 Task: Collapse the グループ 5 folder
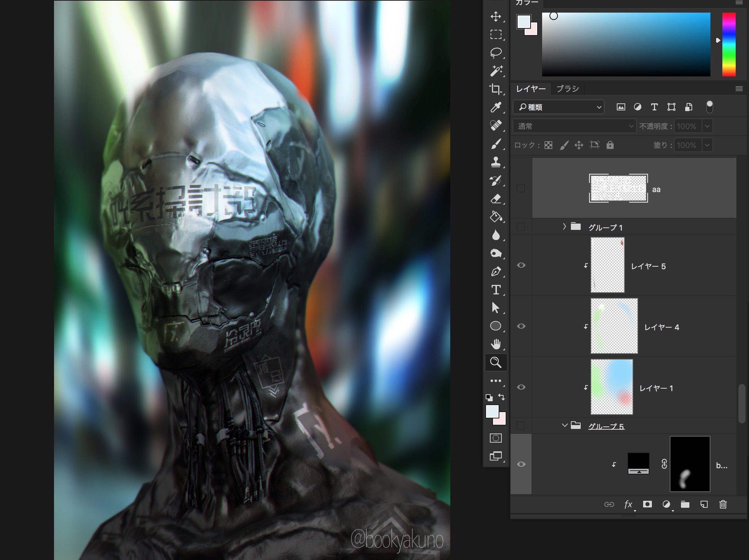(564, 425)
